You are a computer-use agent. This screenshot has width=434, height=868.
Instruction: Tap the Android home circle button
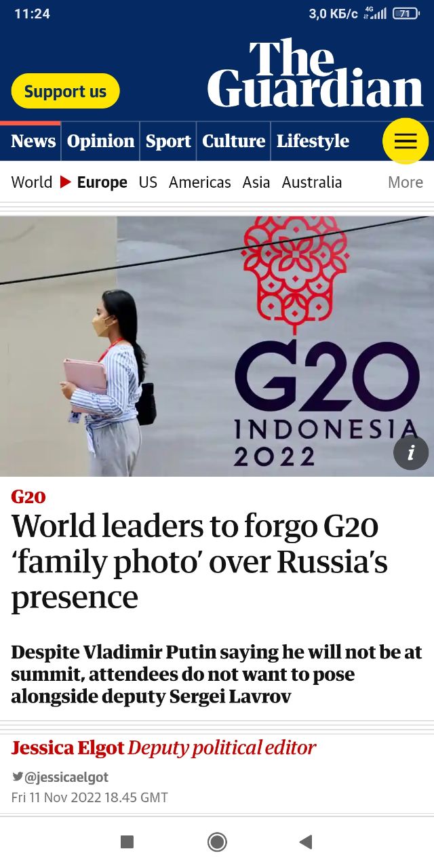(x=217, y=842)
